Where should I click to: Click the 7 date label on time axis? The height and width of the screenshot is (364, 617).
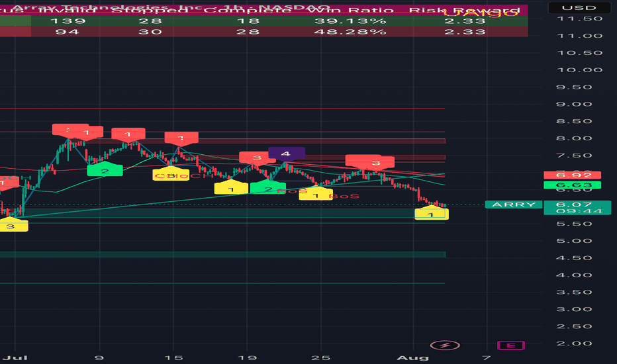[x=487, y=357]
